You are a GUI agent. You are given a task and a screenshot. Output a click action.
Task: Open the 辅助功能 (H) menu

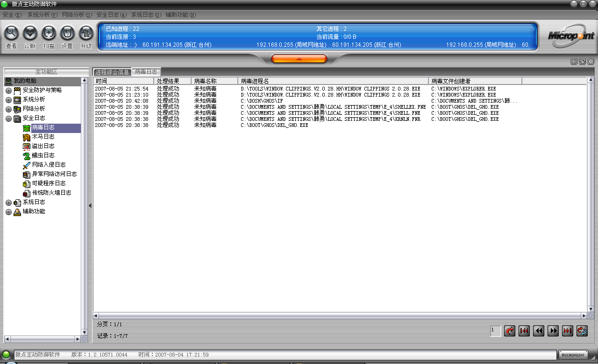181,15
